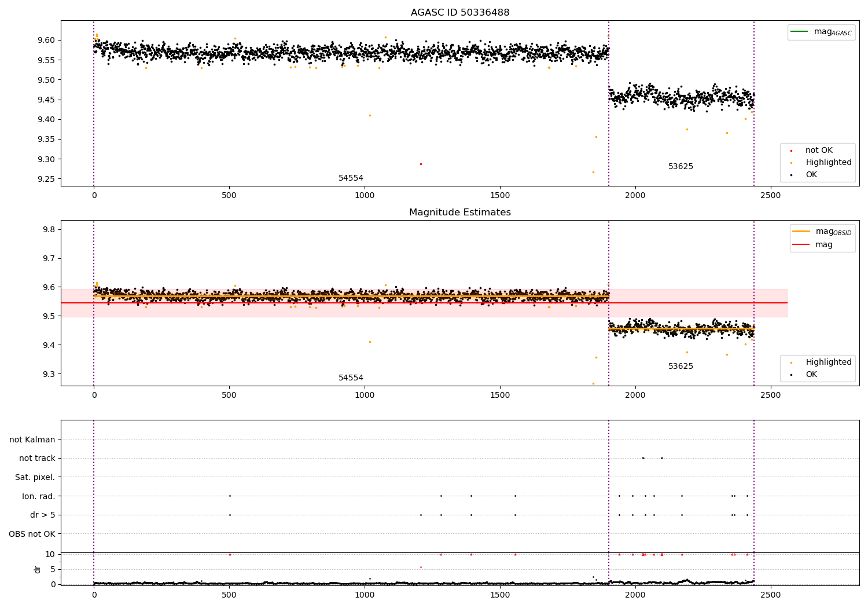Click the 5 tick on the dr axis
This screenshot has width=868, height=608.
point(53,570)
